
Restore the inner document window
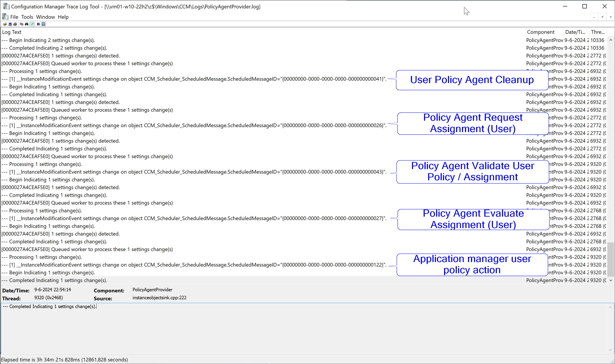coord(602,17)
